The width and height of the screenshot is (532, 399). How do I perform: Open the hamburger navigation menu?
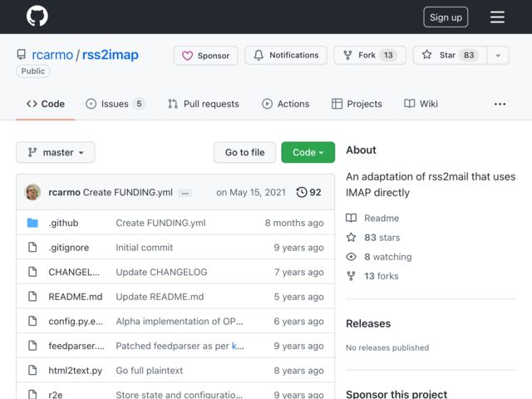tap(497, 17)
